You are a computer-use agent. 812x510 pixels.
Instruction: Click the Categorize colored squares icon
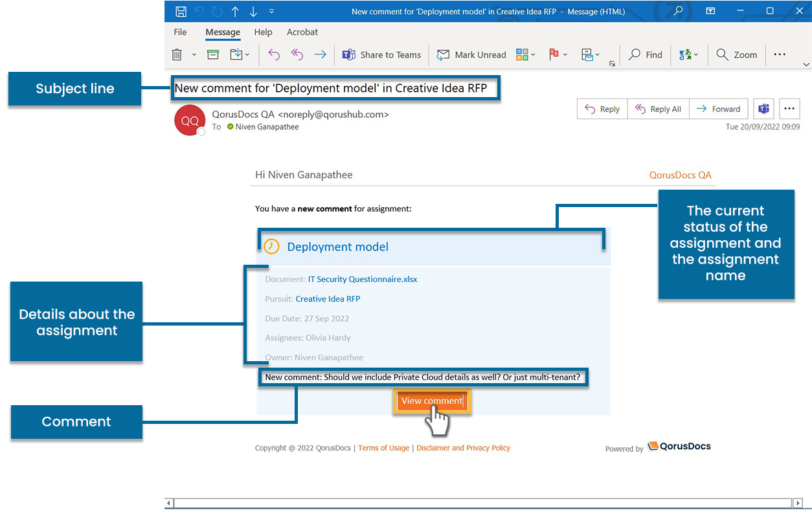522,55
